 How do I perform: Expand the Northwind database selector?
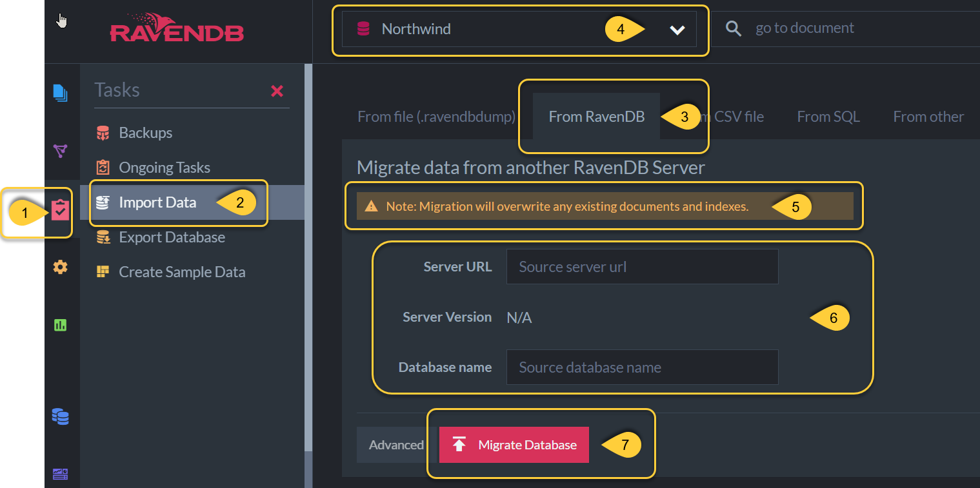point(519,29)
